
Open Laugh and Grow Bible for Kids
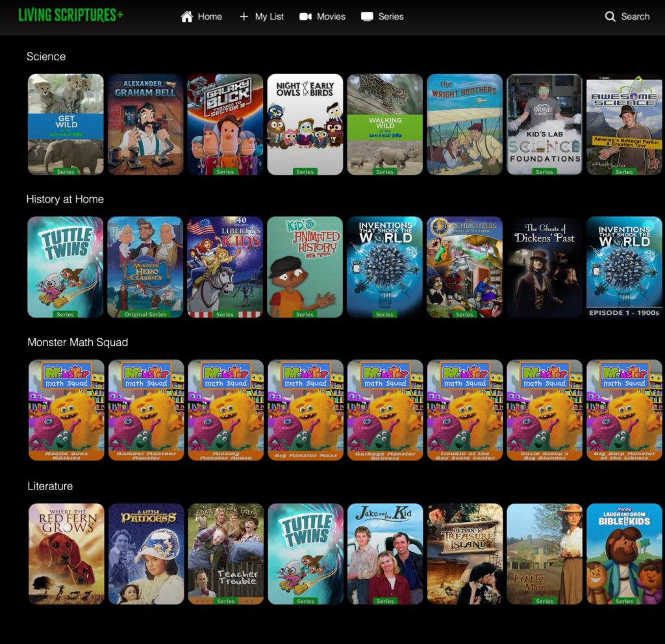tap(624, 554)
